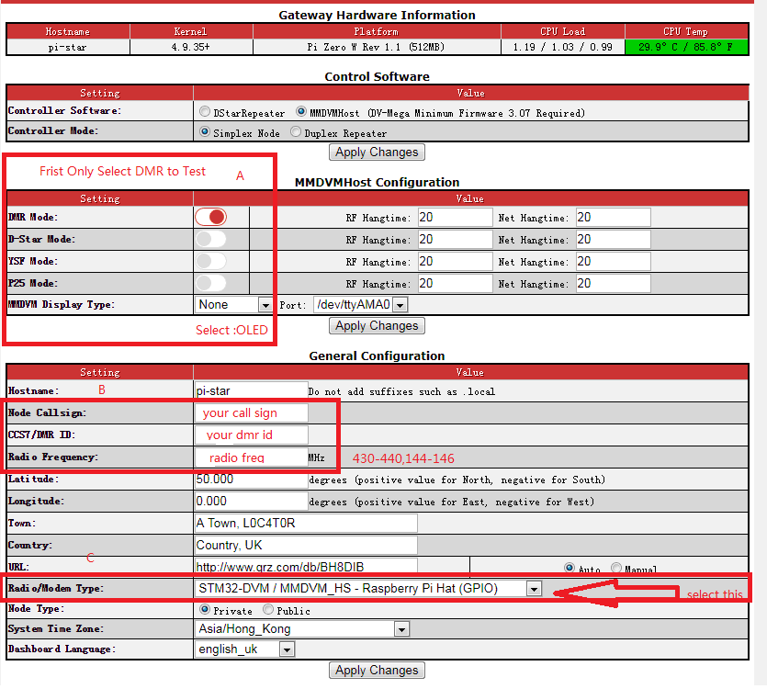Viewport: 767px width, 700px height.
Task: Click the Node Callsign input field
Action: [x=252, y=412]
